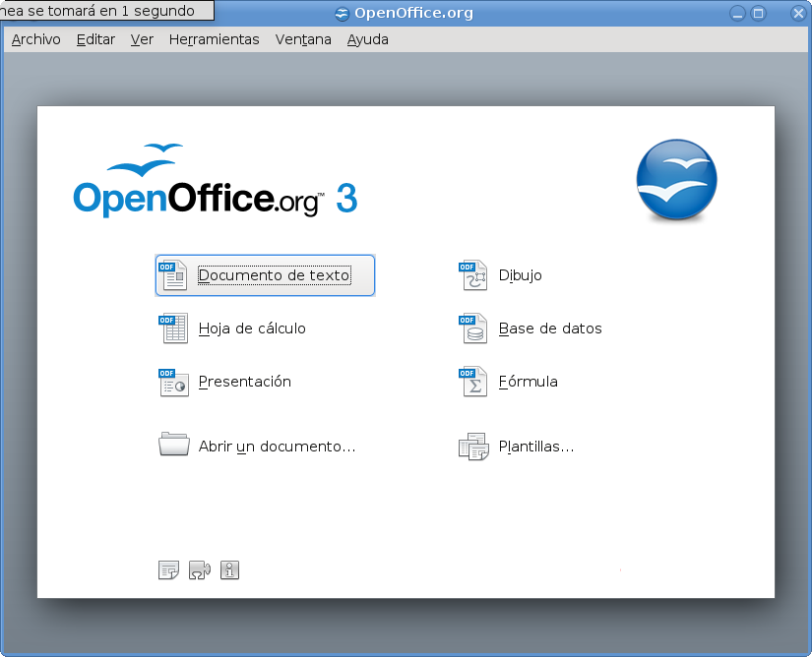Screen dimensions: 812x657
Task: Click the Abrir un documento text label
Action: tap(277, 446)
